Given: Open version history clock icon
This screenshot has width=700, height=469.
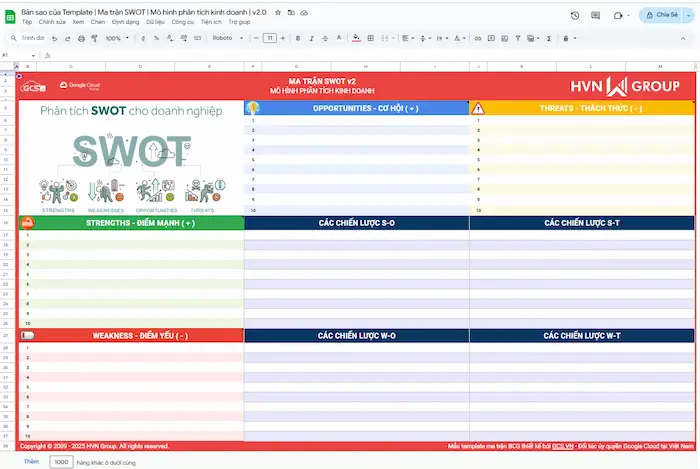Looking at the screenshot, I should pos(574,15).
